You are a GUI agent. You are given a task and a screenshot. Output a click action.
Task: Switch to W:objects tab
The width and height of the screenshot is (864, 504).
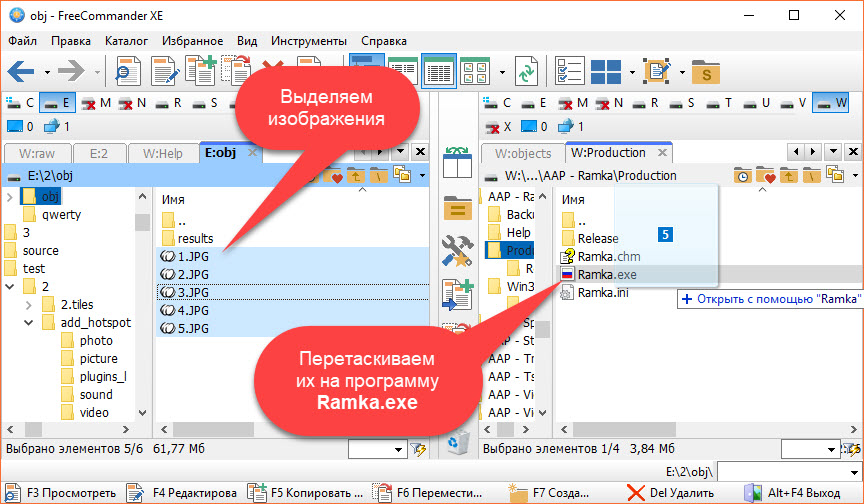522,154
